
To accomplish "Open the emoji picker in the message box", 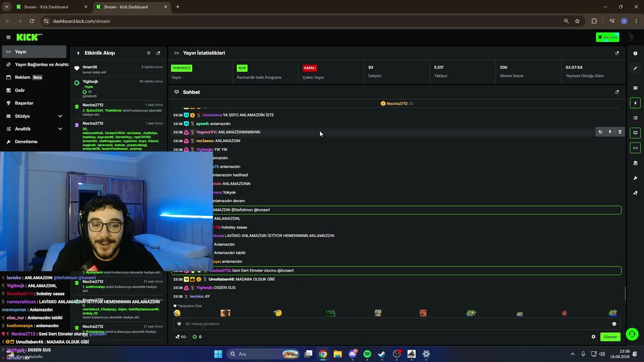I will (614, 324).
